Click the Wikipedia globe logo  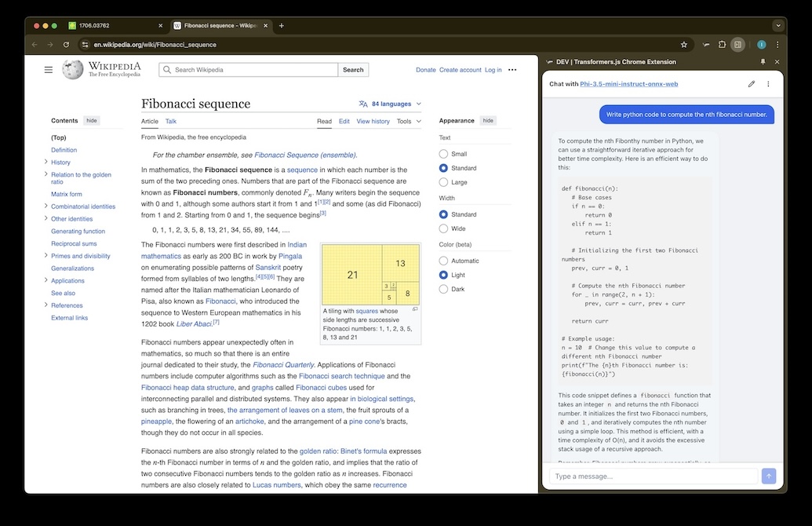pyautogui.click(x=71, y=69)
